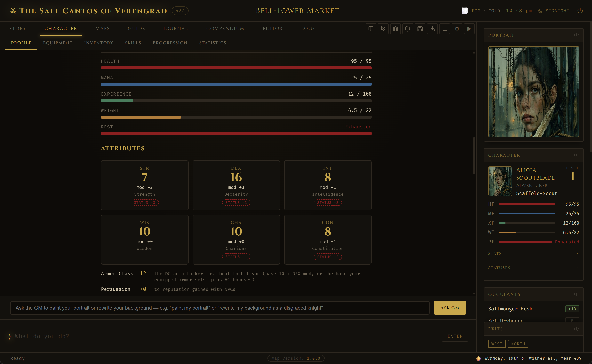Open the Maps tab

click(x=103, y=29)
